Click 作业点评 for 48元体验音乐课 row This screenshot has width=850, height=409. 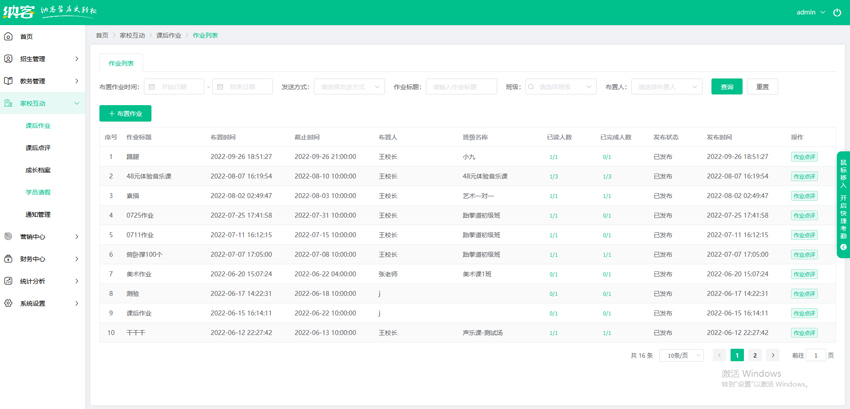coord(804,176)
